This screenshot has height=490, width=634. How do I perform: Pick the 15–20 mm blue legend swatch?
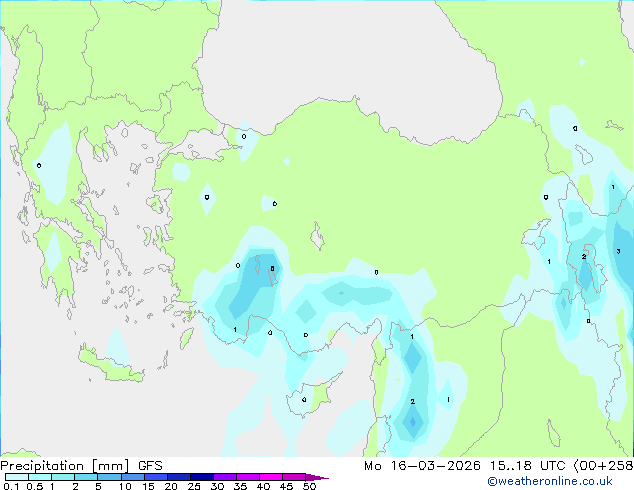(155, 477)
